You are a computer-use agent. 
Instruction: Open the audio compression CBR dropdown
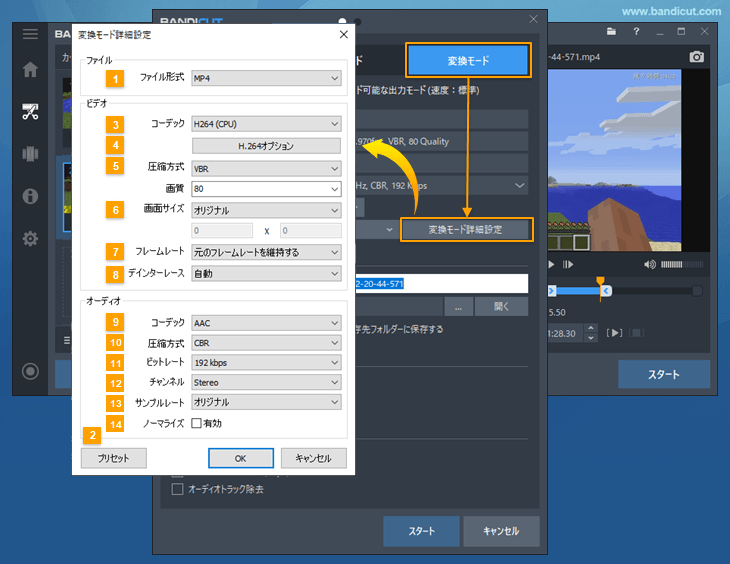tap(266, 343)
